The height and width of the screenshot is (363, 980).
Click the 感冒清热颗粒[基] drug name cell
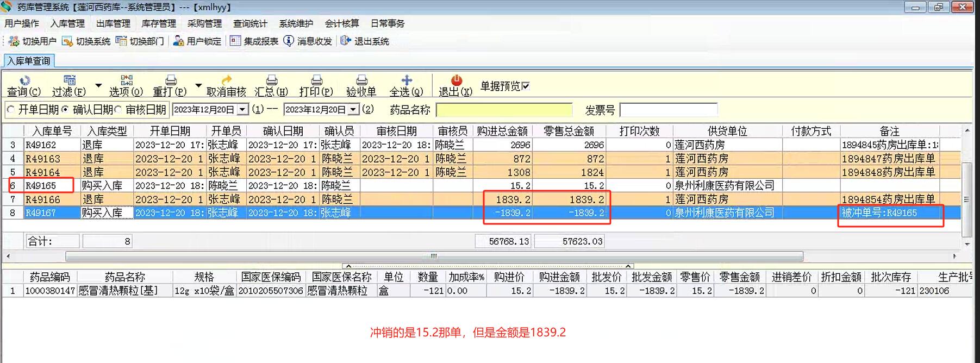coord(125,291)
